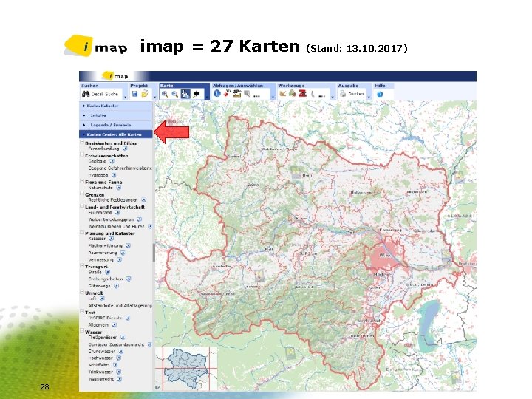Screen dimensions: 532x399
Task: Expand the Karte: Kataster panel
Action: click(x=116, y=106)
